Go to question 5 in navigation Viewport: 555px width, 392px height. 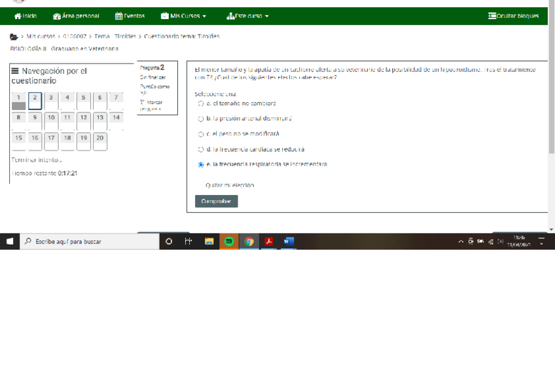84,101
